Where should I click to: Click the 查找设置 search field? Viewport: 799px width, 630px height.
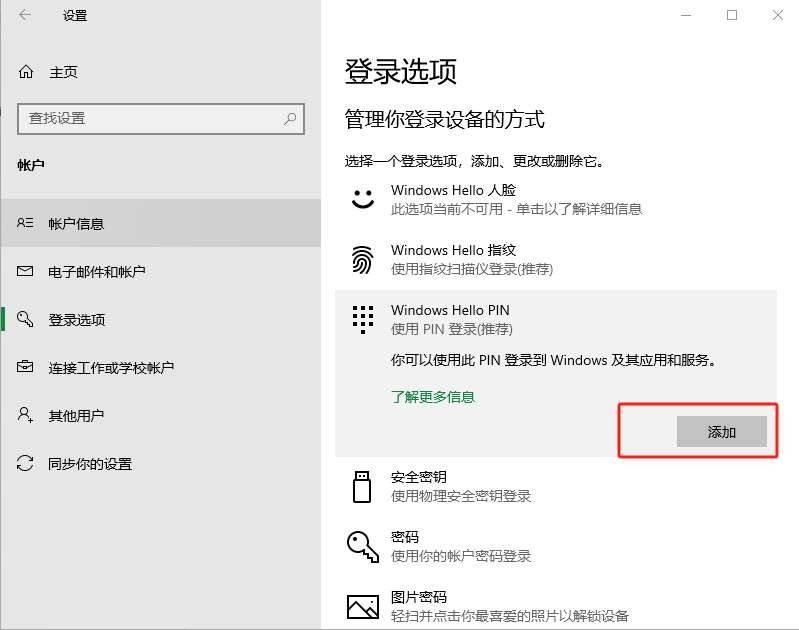tap(161, 119)
